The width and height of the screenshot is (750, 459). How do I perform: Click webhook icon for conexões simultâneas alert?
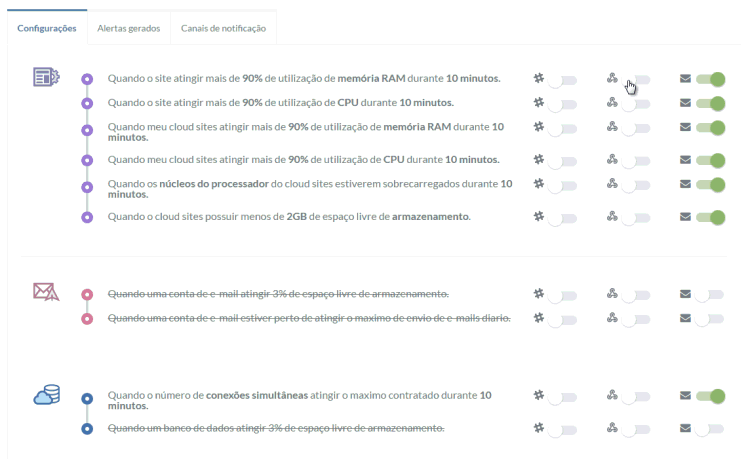click(x=612, y=395)
